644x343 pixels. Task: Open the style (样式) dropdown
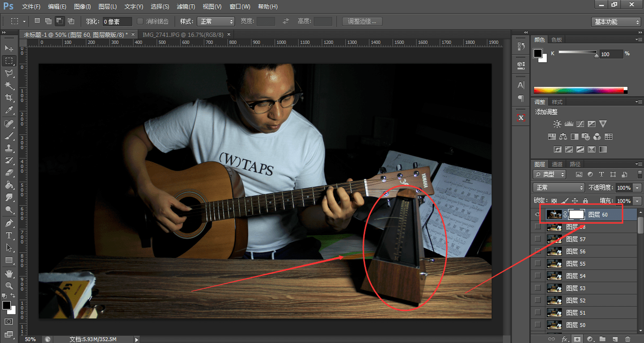click(217, 21)
